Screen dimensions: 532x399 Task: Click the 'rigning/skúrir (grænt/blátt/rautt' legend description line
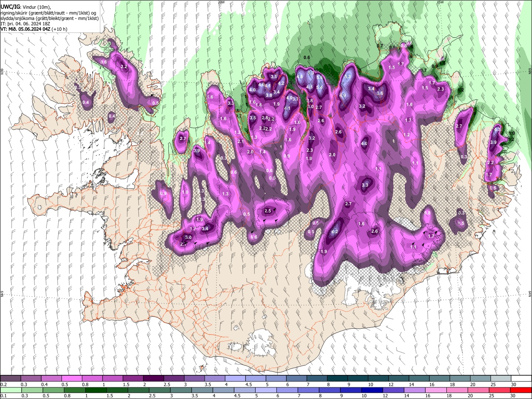[x=48, y=13]
